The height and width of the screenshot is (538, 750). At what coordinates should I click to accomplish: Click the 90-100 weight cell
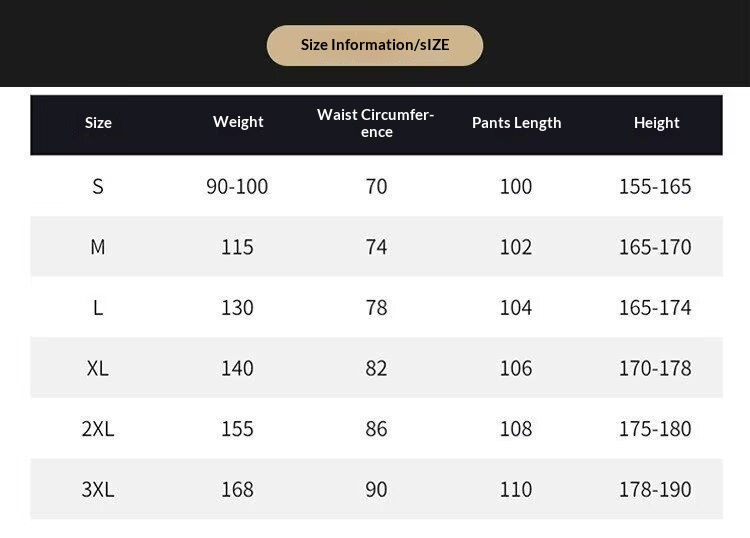237,186
